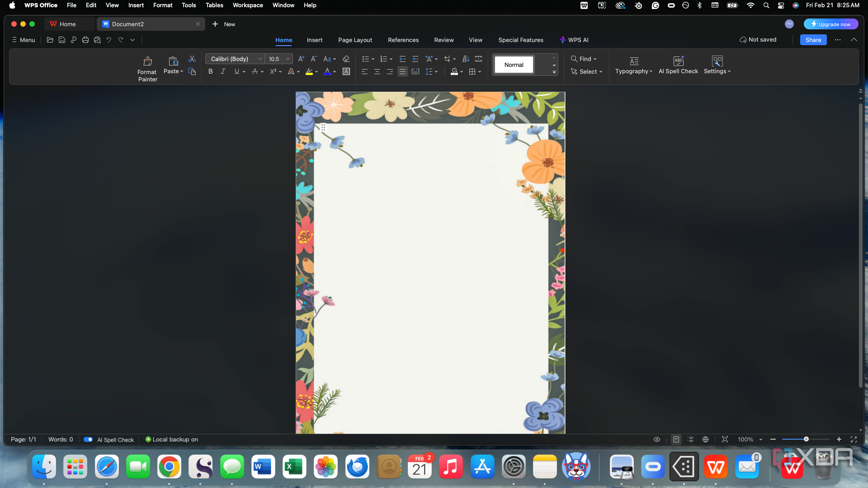Open the Page Layout tab
The width and height of the screenshot is (868, 488).
point(355,40)
